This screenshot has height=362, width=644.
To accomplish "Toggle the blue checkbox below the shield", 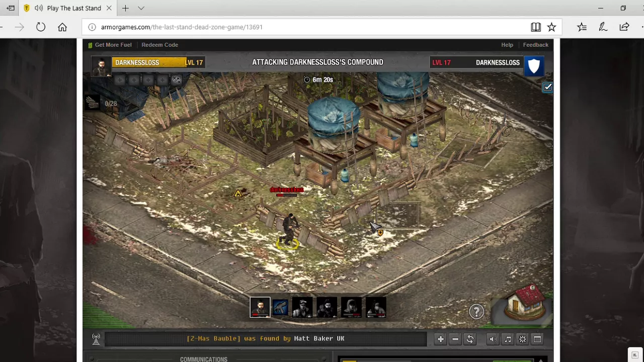I will [547, 87].
